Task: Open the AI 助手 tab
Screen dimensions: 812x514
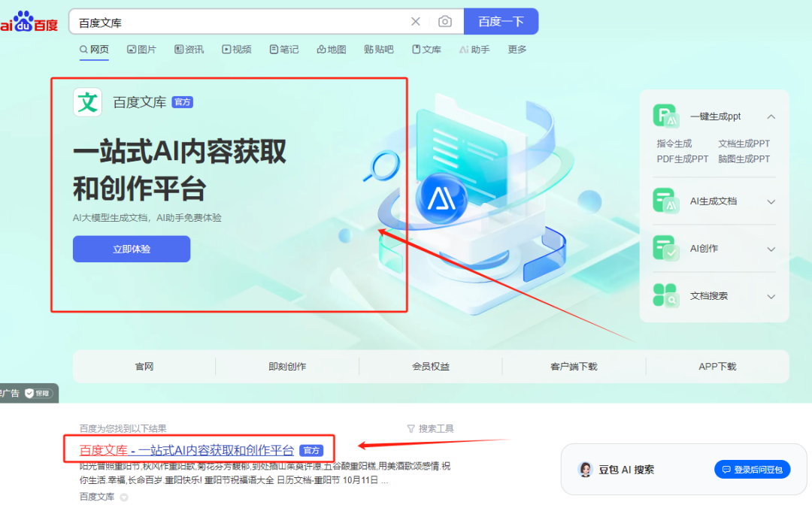Action: [x=474, y=50]
